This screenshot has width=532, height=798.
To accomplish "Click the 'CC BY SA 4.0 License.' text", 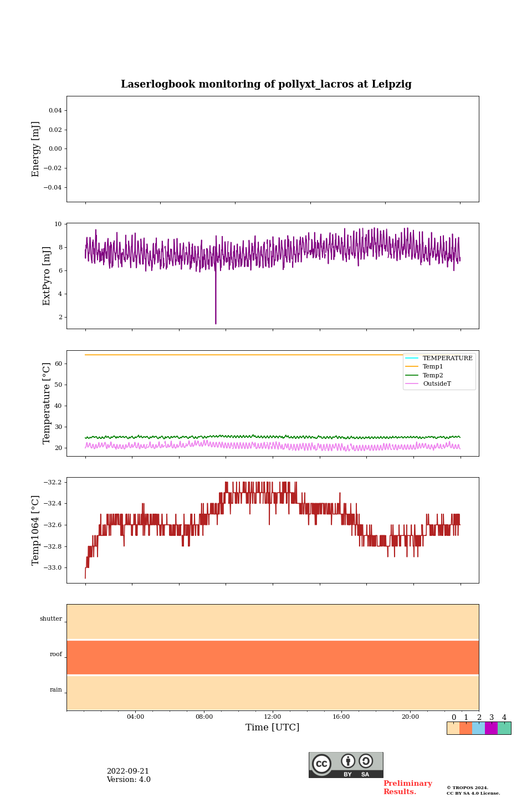I will click(x=473, y=793).
